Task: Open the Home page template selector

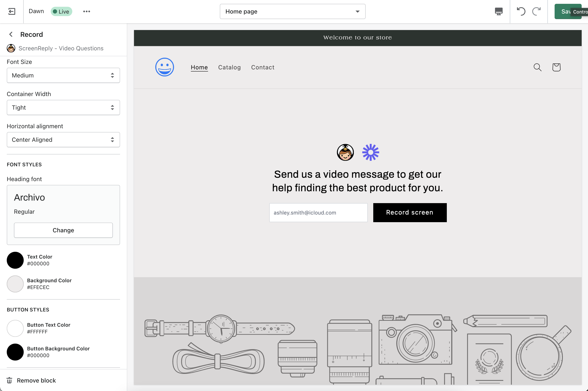Action: [292, 11]
